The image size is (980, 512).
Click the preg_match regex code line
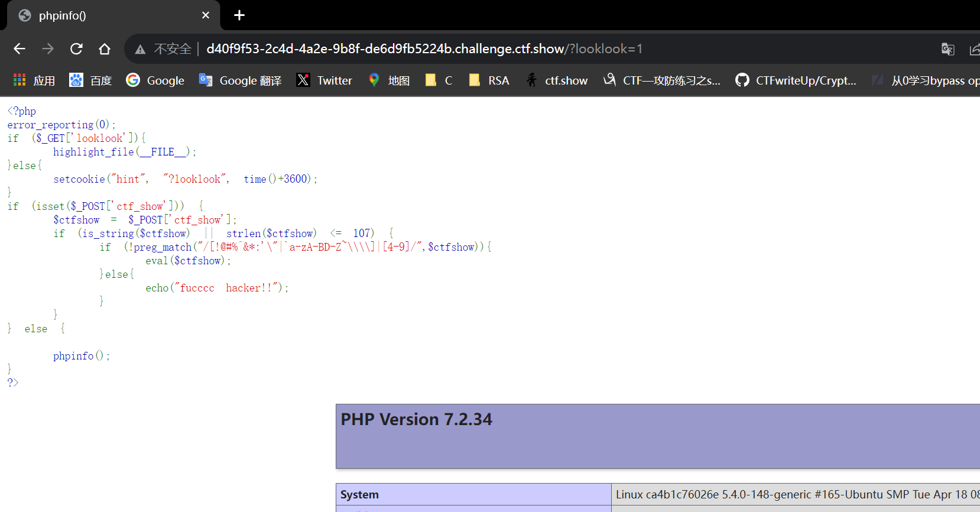[x=296, y=247]
